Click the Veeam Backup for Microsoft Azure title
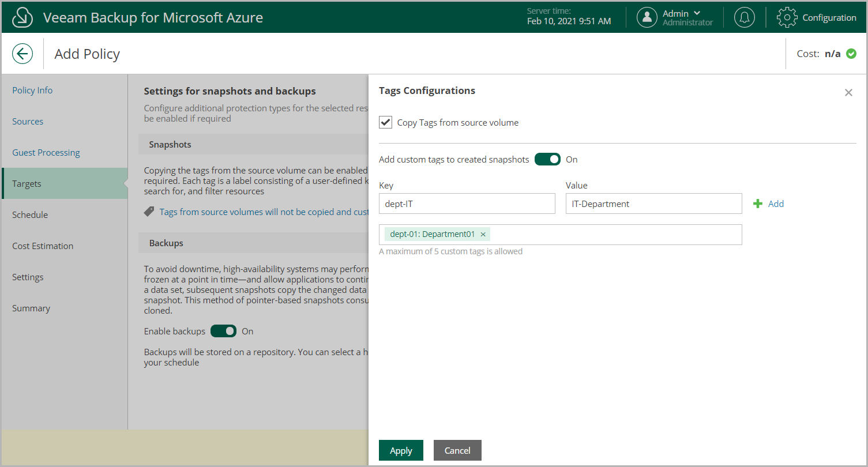Screen dimensions: 868x467 click(153, 17)
